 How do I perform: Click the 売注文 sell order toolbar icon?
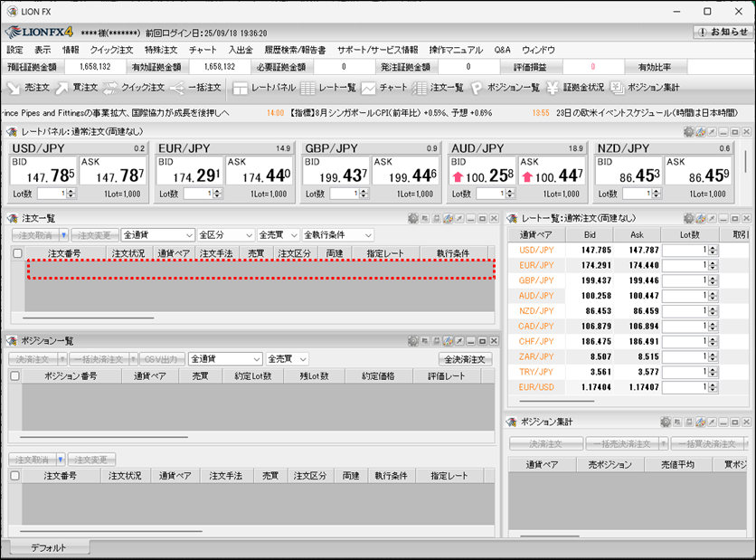[27, 88]
